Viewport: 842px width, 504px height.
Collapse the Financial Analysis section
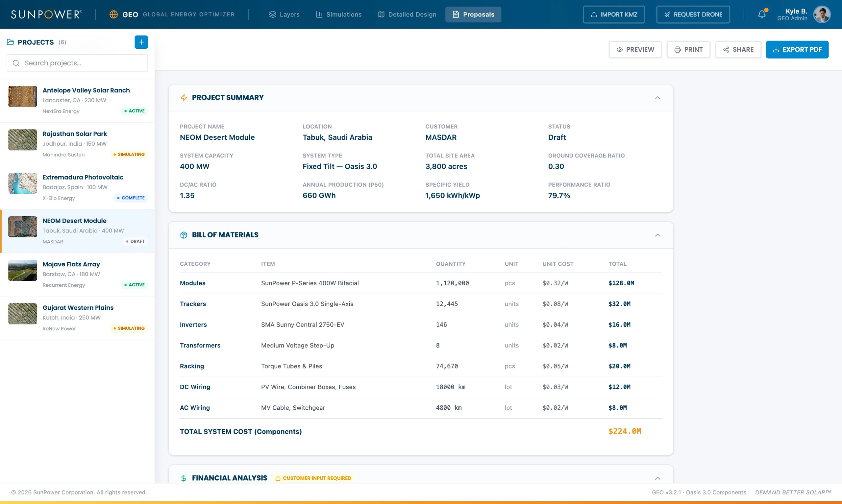pos(657,478)
